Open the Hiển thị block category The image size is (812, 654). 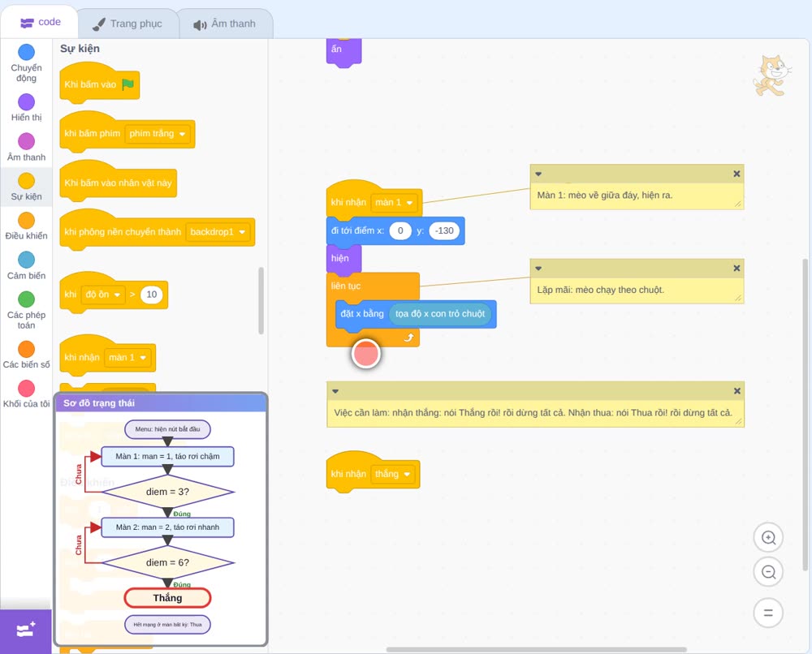click(26, 108)
